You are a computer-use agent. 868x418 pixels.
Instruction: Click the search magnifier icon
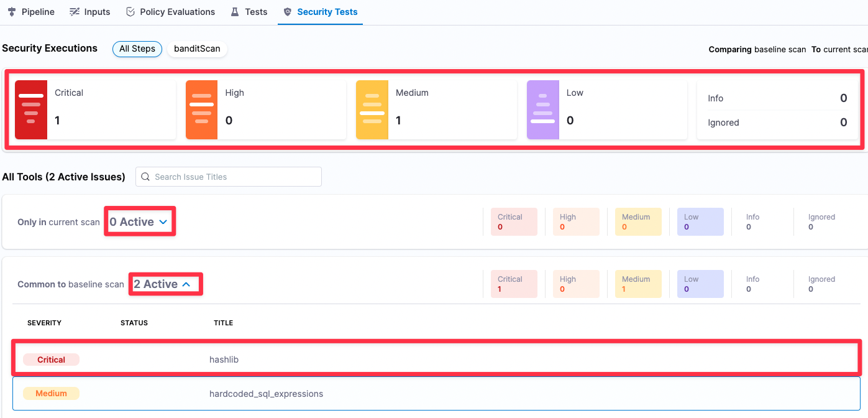coord(145,177)
